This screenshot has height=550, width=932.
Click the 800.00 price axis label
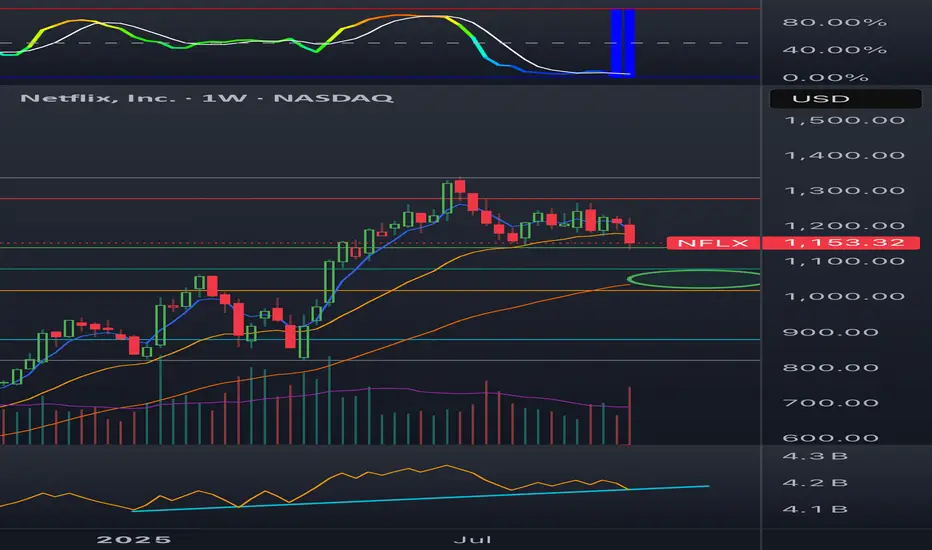tap(831, 367)
